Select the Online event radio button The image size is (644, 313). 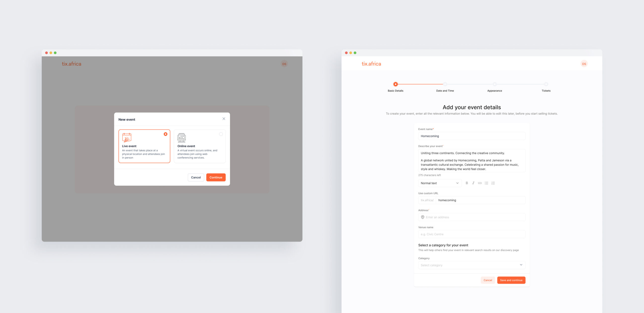[x=221, y=134]
